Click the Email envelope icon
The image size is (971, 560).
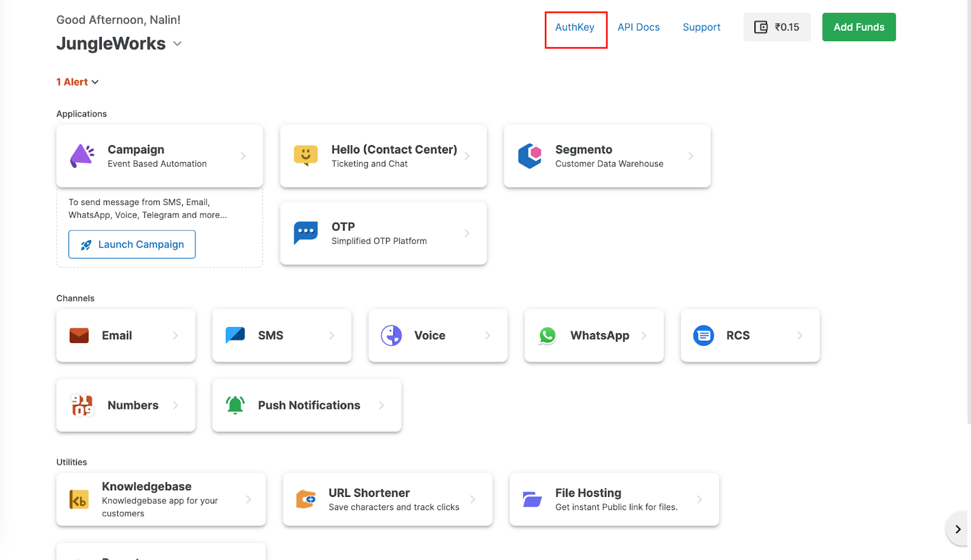[x=79, y=336]
